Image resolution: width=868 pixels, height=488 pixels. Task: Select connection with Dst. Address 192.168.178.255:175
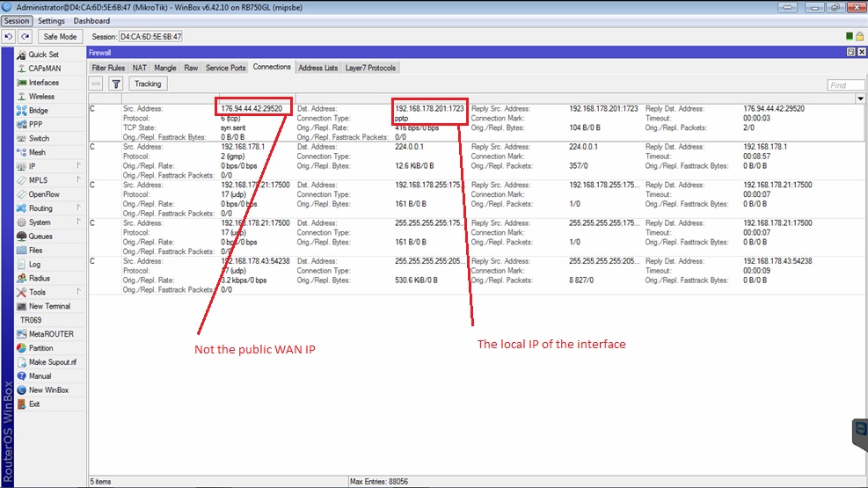476,200
